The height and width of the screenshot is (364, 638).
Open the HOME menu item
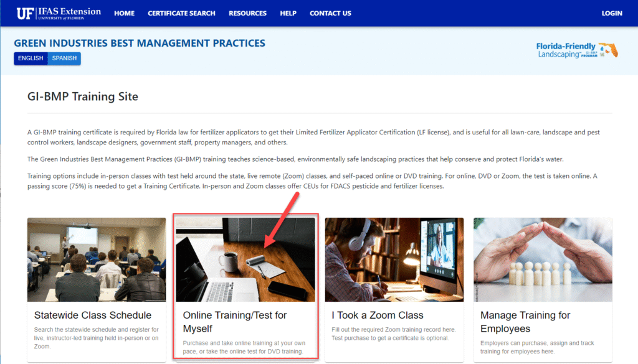coord(124,13)
